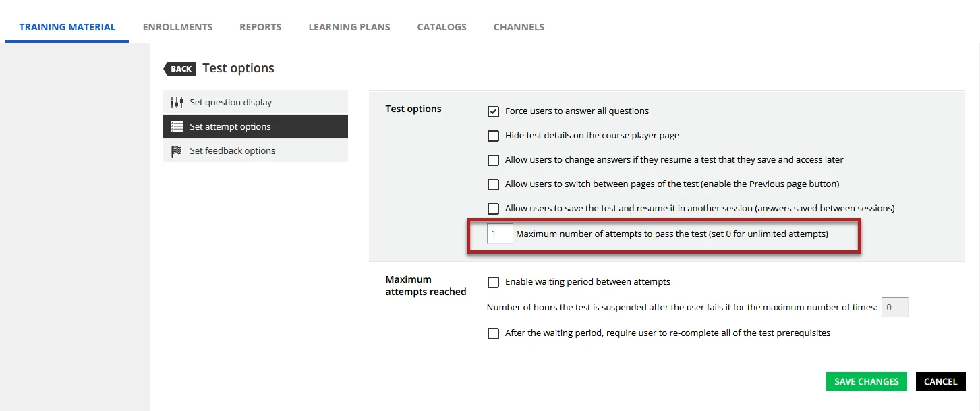Screen dimensions: 980x411
Task: Click the BACK arrow button
Action: [x=180, y=69]
